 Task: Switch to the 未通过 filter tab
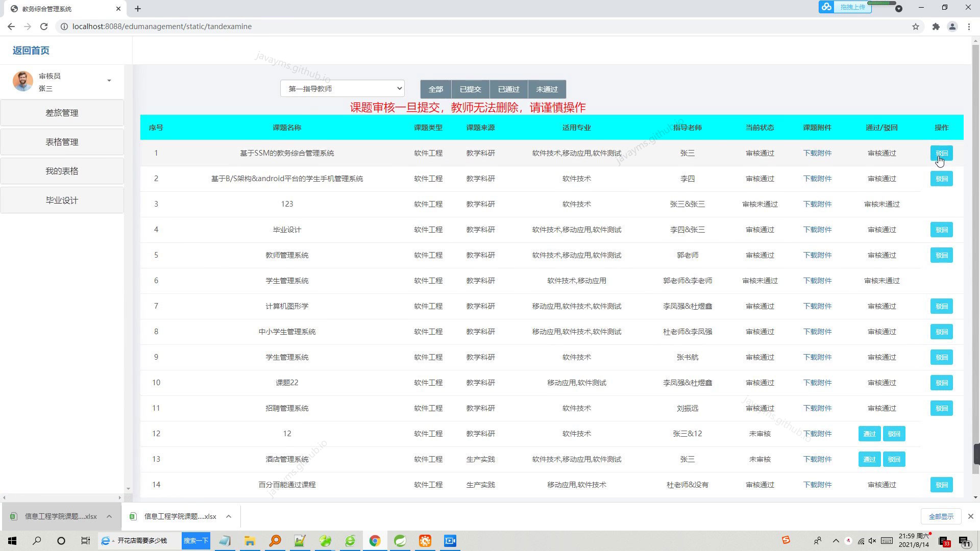click(547, 89)
